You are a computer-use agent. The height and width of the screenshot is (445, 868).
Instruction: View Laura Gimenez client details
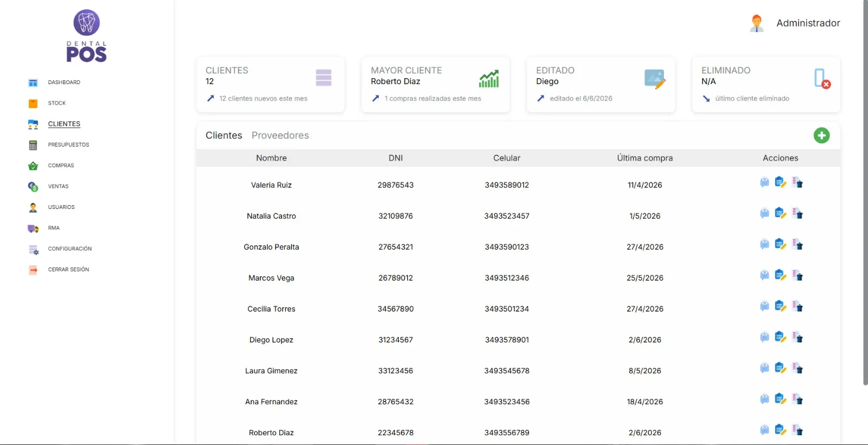click(x=764, y=368)
